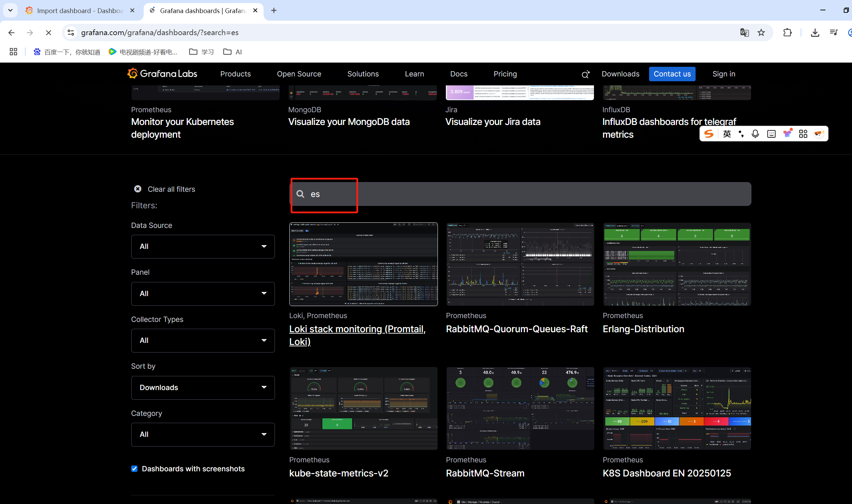Image resolution: width=852 pixels, height=504 pixels.
Task: Open Visualize your Jira data
Action: pyautogui.click(x=493, y=122)
